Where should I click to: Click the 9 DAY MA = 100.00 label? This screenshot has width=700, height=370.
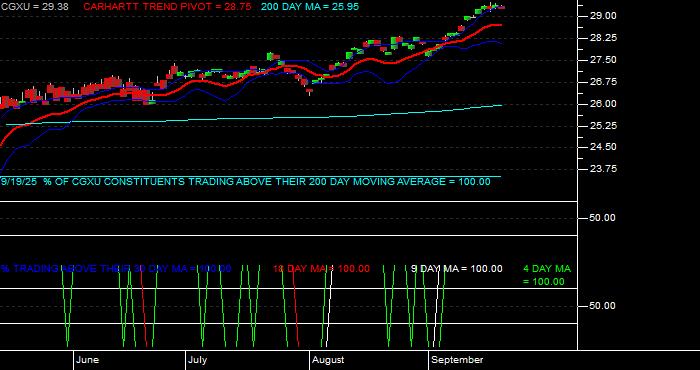(x=456, y=269)
